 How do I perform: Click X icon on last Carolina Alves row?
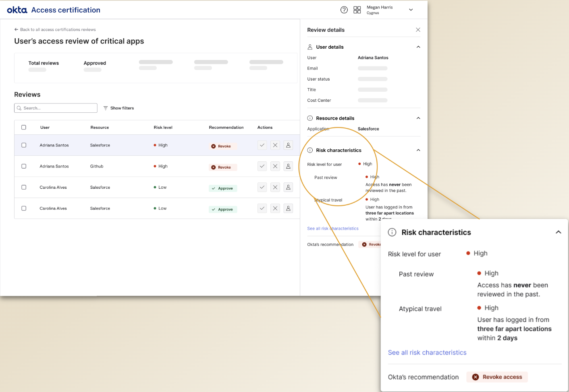[x=275, y=208]
